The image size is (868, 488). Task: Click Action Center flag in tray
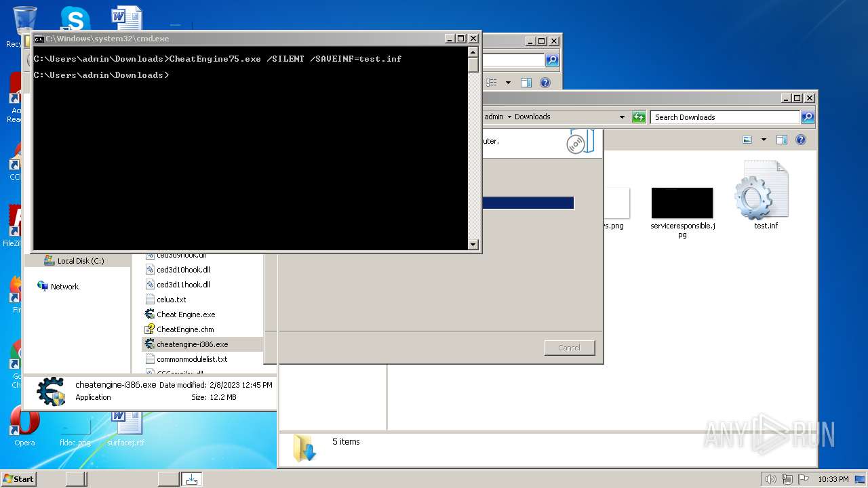[x=804, y=479]
